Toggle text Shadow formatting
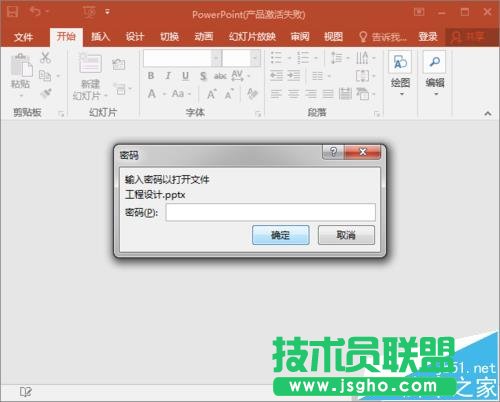 [x=203, y=76]
